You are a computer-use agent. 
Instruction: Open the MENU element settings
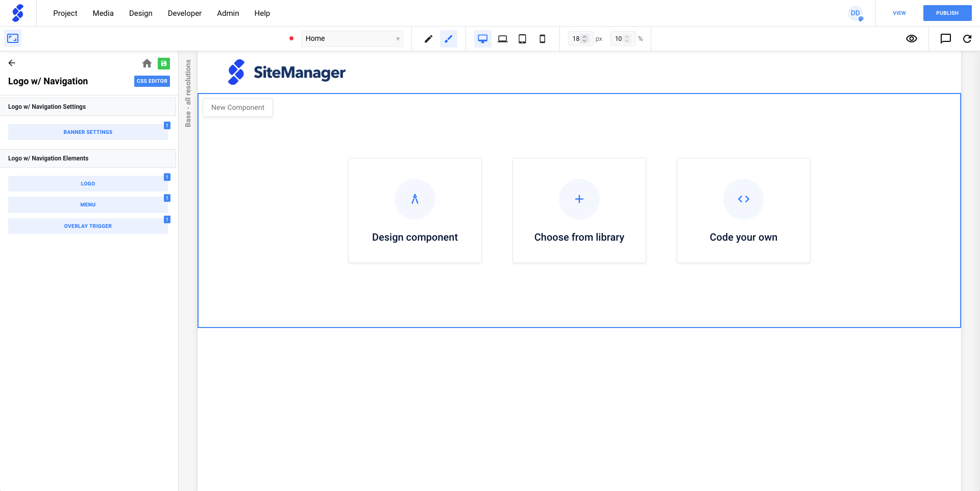click(88, 205)
